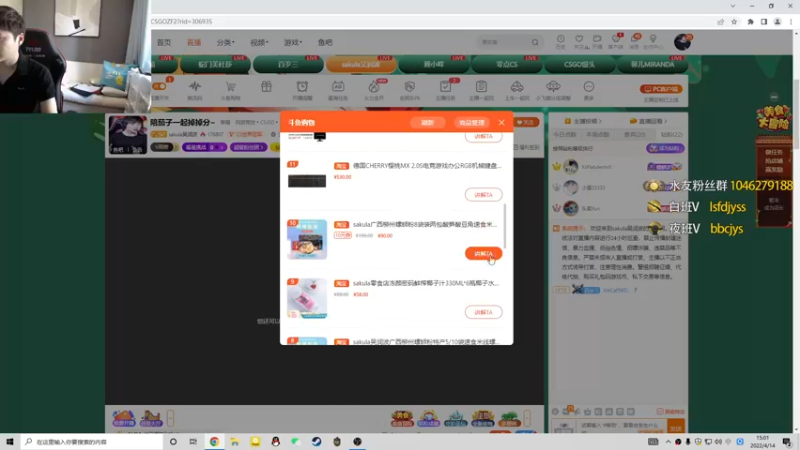This screenshot has width=800, height=450.
Task: Click the Windows taskbar search box
Action: [x=92, y=441]
